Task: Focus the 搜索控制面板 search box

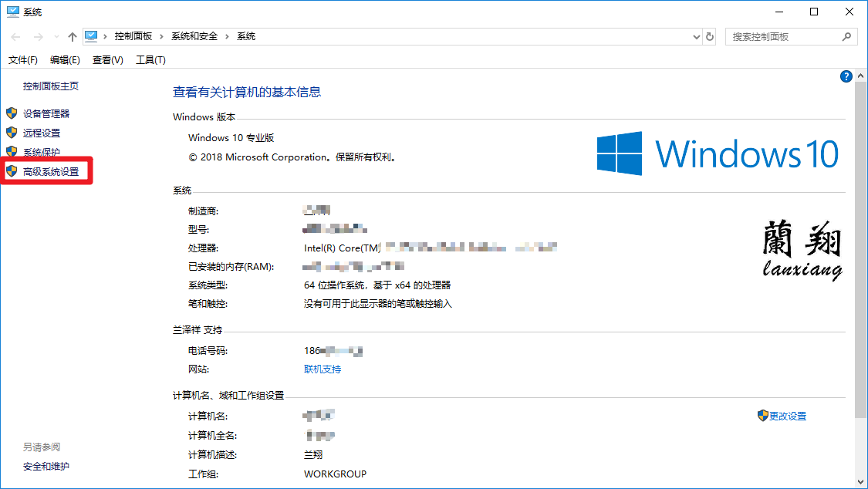Action: [791, 36]
